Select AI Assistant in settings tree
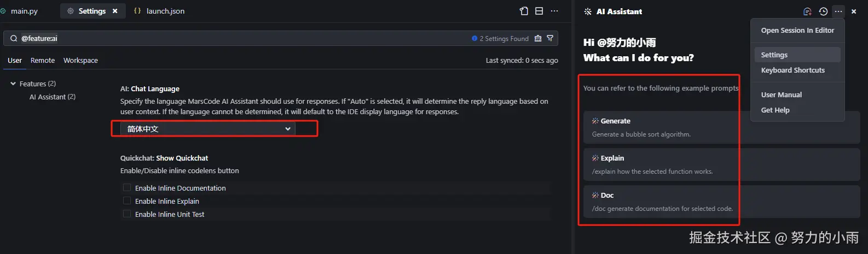 (53, 97)
